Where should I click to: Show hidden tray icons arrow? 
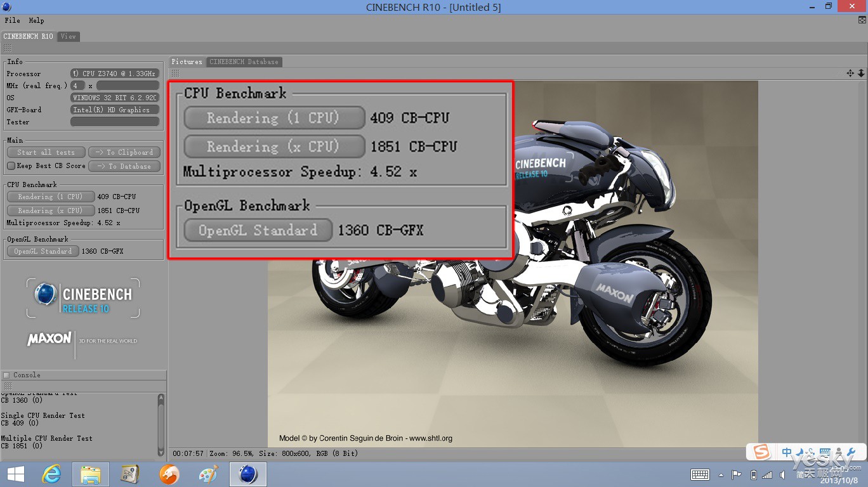tap(721, 475)
